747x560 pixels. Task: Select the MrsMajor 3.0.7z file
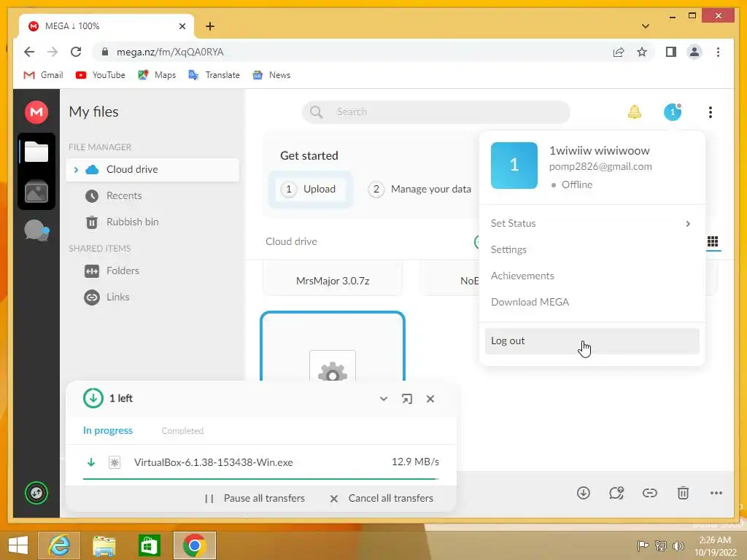333,281
